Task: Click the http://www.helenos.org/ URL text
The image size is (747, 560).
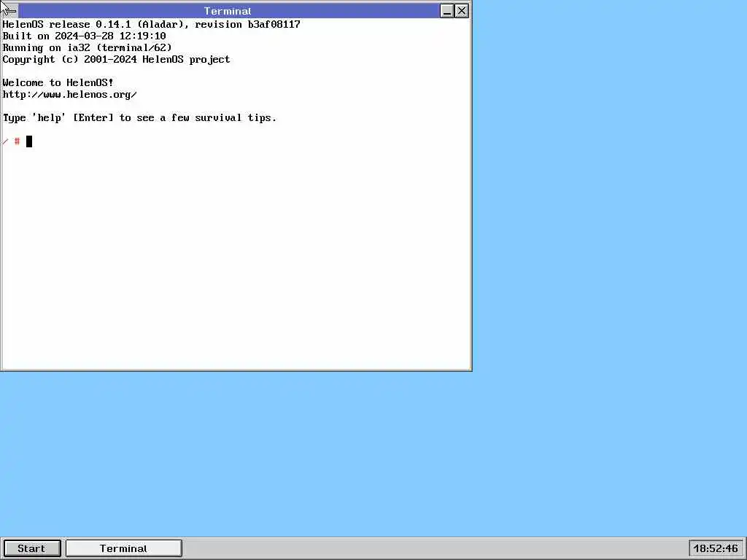Action: click(69, 94)
